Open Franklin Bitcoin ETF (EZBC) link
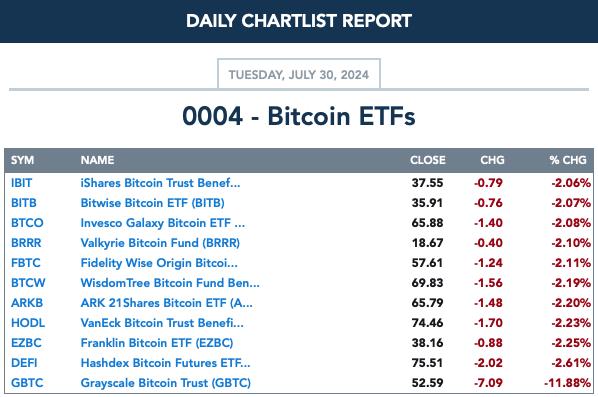The width and height of the screenshot is (598, 397). pos(156,342)
